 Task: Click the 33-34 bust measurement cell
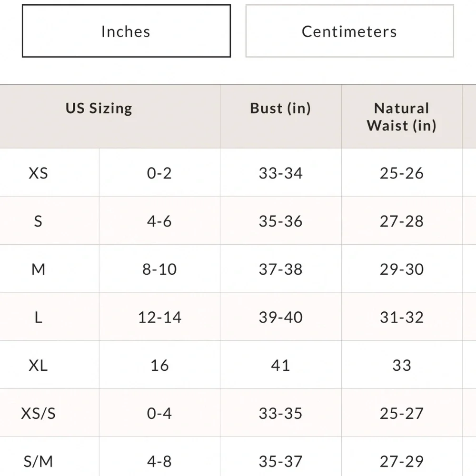pyautogui.click(x=280, y=173)
